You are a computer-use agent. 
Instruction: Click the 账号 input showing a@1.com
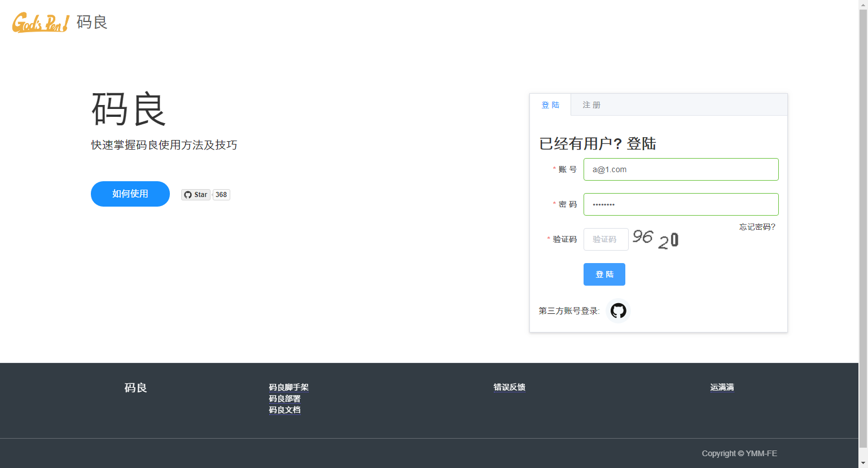[681, 169]
